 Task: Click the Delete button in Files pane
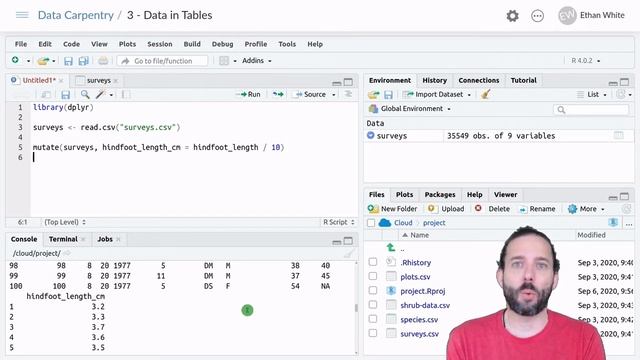coord(492,209)
